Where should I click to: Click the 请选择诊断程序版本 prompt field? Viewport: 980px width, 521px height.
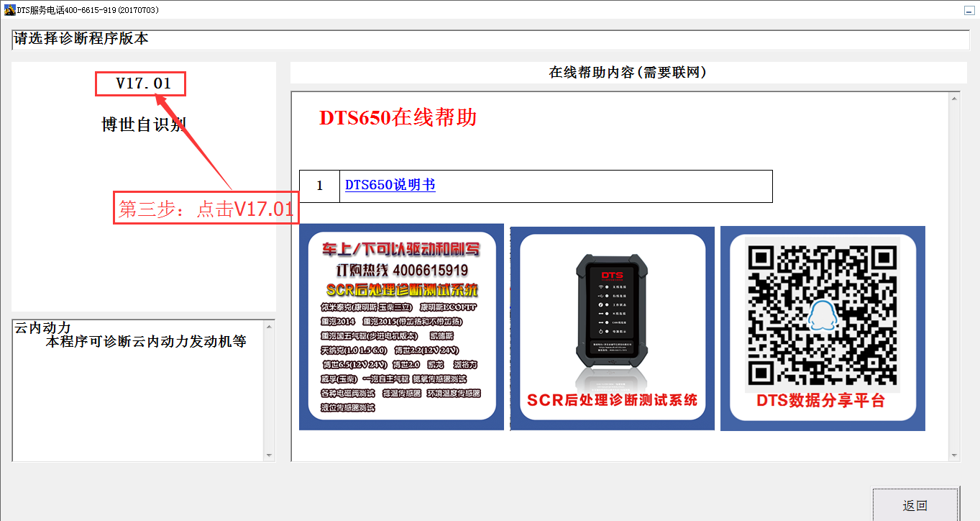(x=490, y=40)
